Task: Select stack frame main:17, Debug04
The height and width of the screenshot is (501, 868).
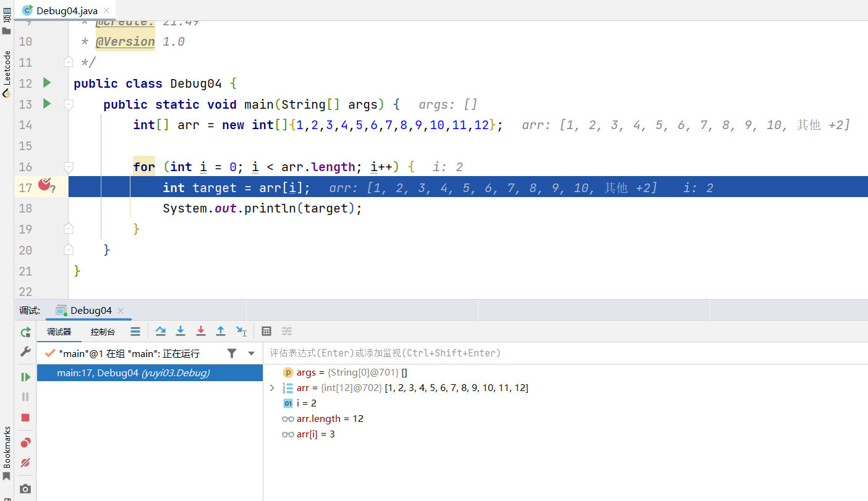Action: 150,373
